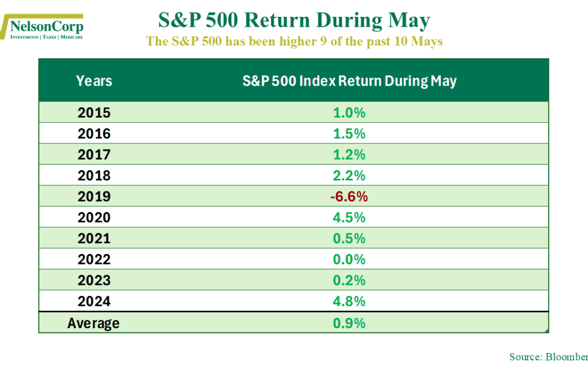
Task: Click the subtitle about 9 of 10 Mays
Action: pos(294,41)
